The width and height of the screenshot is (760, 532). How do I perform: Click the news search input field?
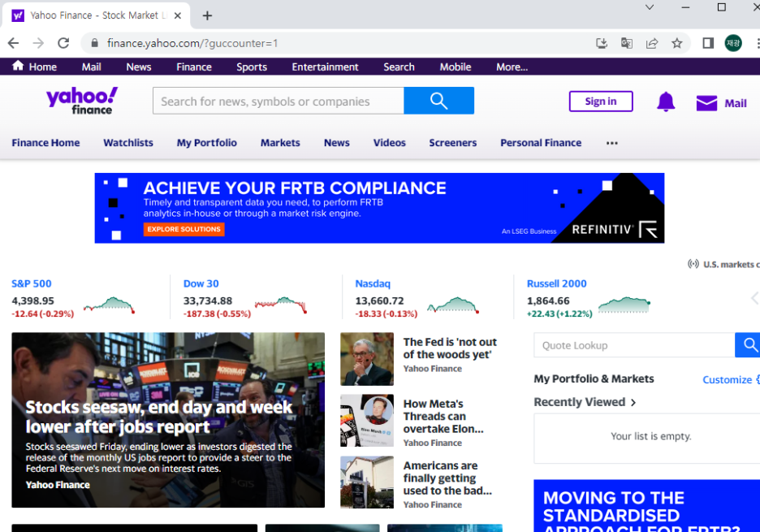279,101
